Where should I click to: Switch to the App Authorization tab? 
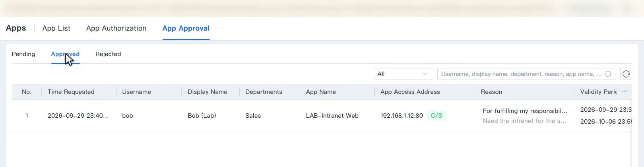click(116, 28)
